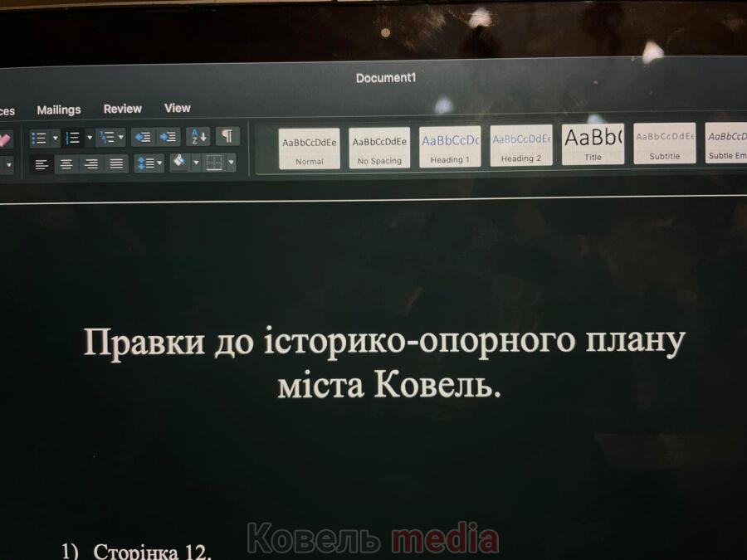Apply the Subtle Emphasis style
The height and width of the screenshot is (560, 747).
coord(726,143)
